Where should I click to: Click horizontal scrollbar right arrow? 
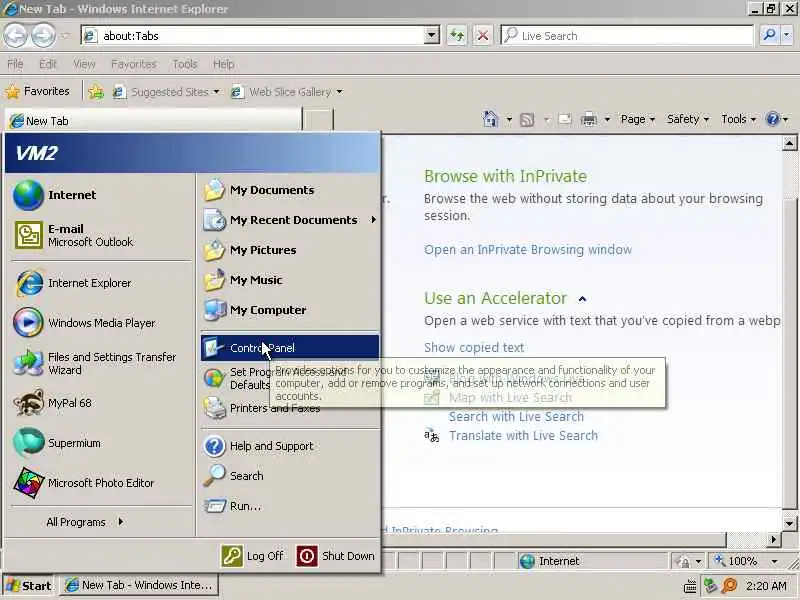coord(773,539)
